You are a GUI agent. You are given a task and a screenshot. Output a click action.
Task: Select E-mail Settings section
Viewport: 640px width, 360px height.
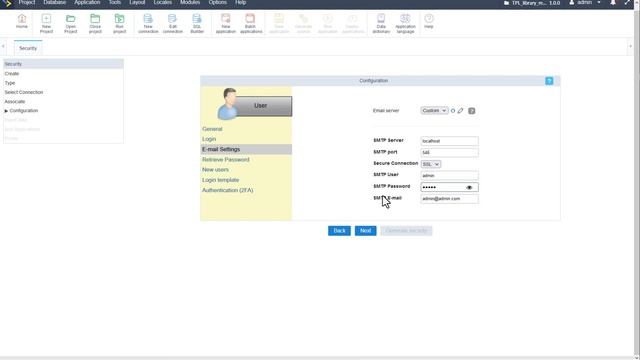click(x=246, y=149)
